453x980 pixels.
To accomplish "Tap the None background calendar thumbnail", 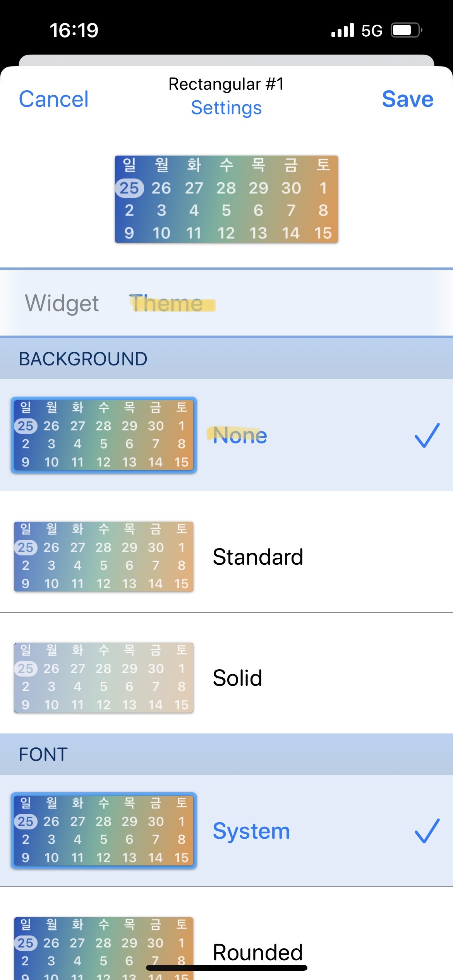I will (104, 435).
